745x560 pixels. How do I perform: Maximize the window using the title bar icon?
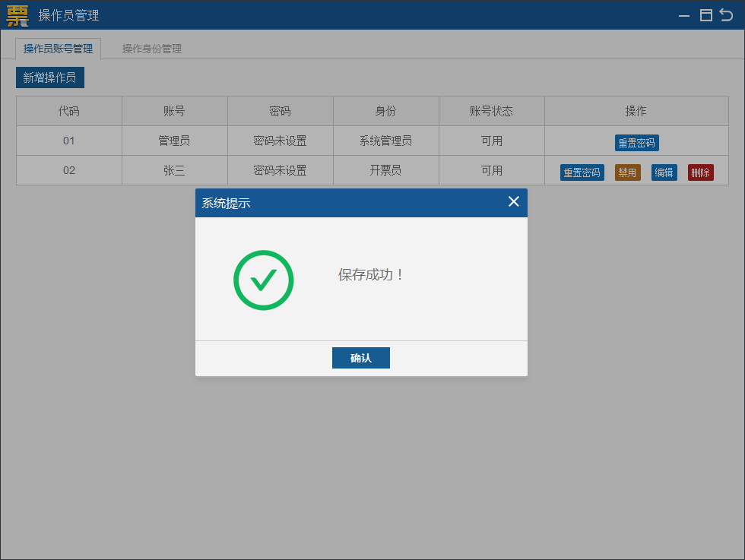pyautogui.click(x=706, y=15)
